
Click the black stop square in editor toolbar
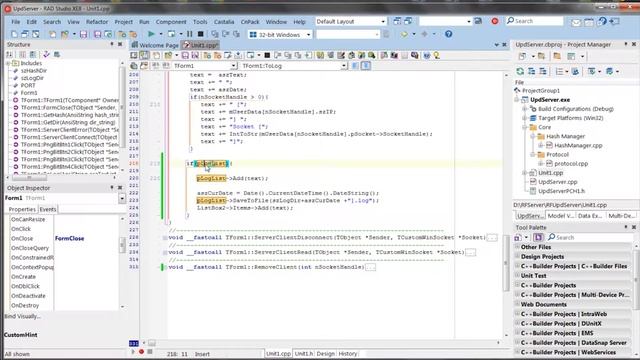tap(267, 55)
